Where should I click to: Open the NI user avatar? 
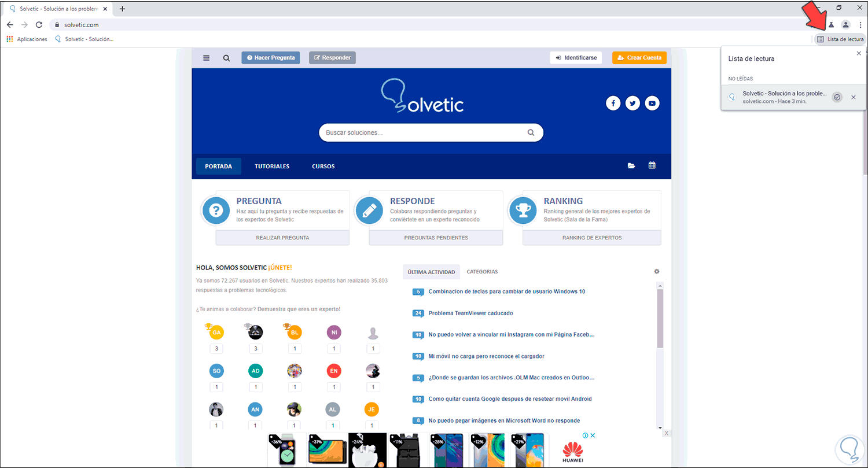point(333,332)
